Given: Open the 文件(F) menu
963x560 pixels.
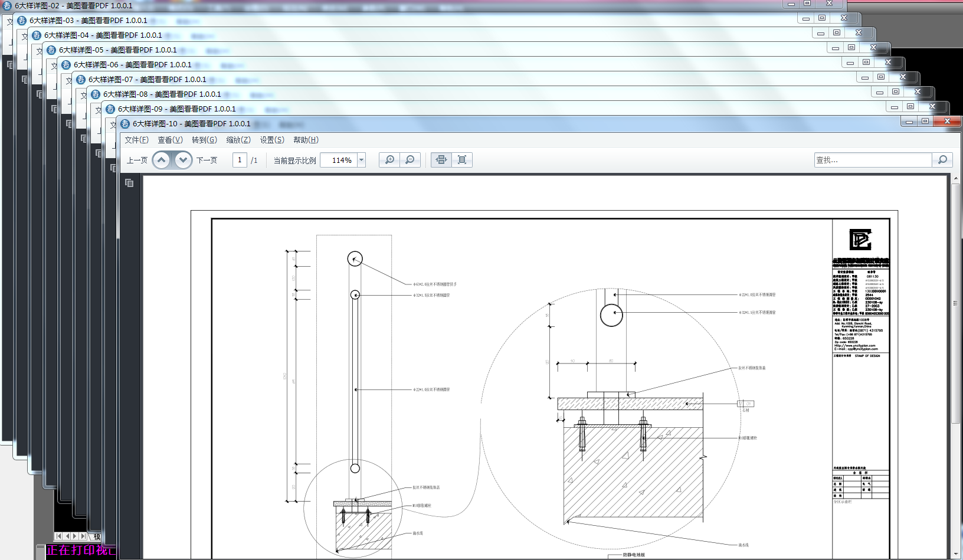Looking at the screenshot, I should pyautogui.click(x=136, y=140).
